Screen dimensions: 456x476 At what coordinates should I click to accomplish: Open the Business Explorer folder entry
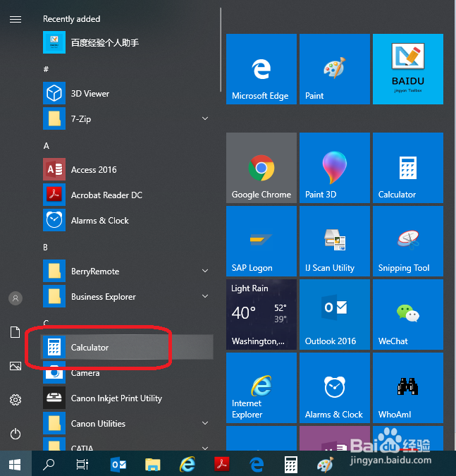pyautogui.click(x=127, y=296)
